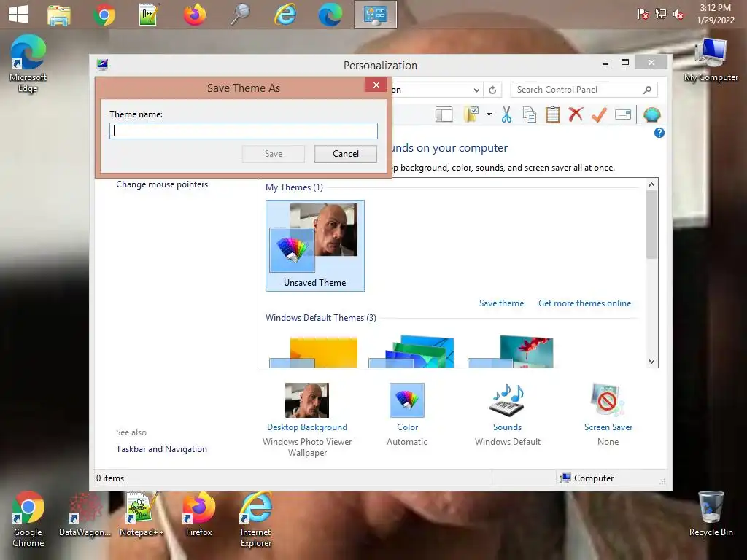Click the Paste clipboard toolbar icon
The image size is (747, 560).
tap(553, 114)
